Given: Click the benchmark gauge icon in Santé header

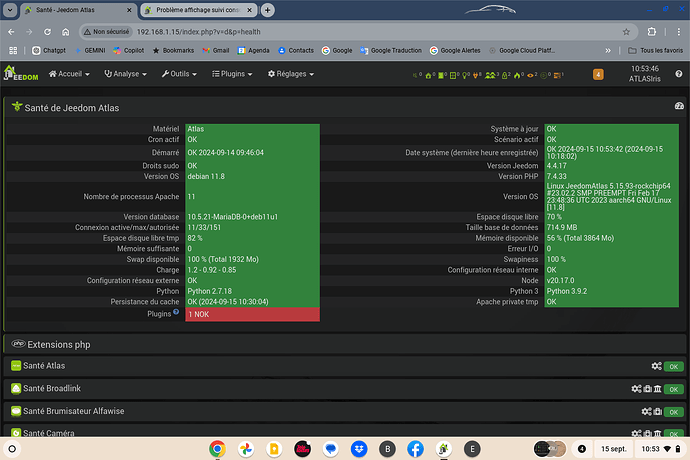Looking at the screenshot, I should 679,106.
